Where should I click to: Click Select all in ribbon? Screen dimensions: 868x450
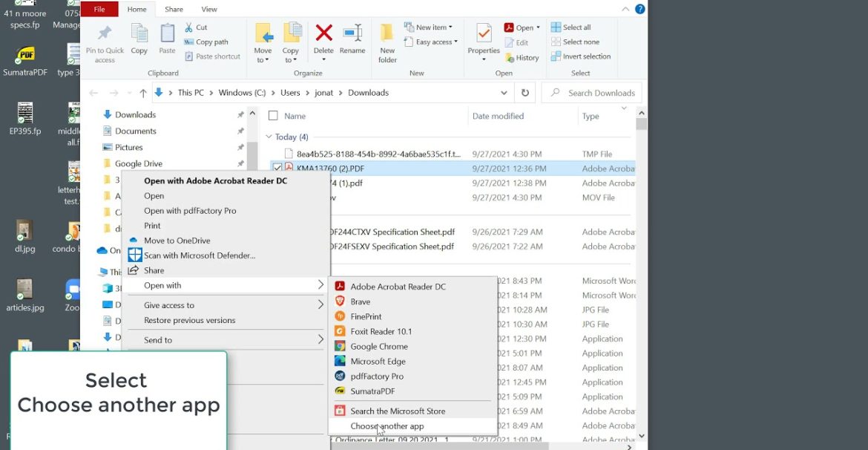pos(571,27)
